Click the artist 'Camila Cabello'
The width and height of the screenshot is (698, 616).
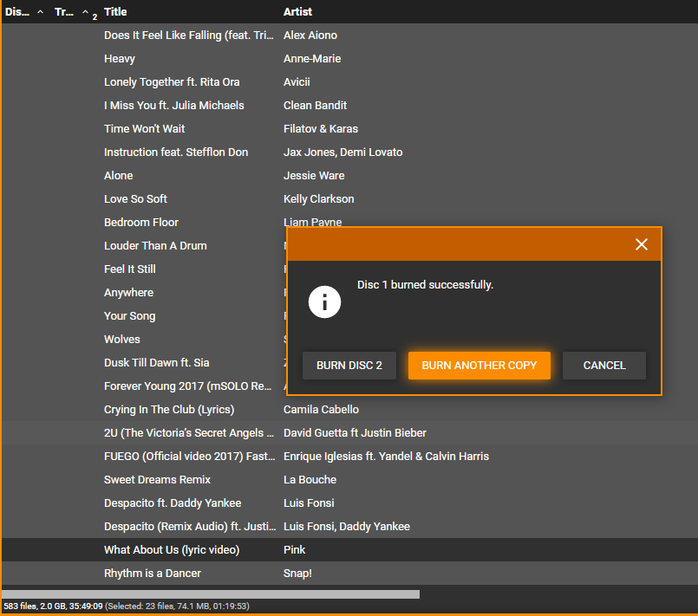321,410
